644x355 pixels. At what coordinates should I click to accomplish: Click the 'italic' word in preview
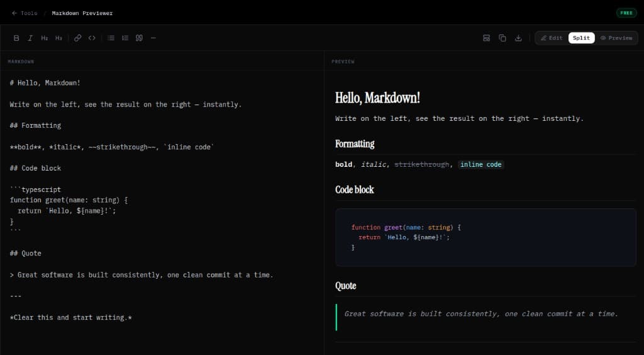[374, 164]
